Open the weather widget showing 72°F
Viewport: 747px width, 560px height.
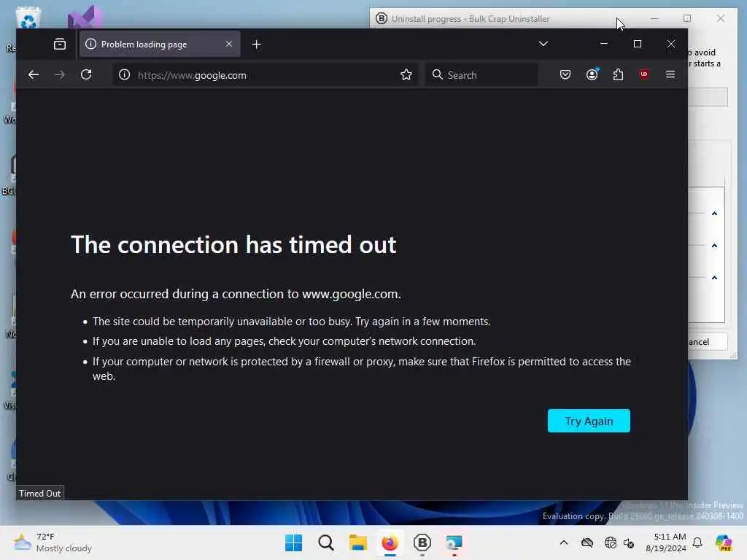click(x=53, y=542)
